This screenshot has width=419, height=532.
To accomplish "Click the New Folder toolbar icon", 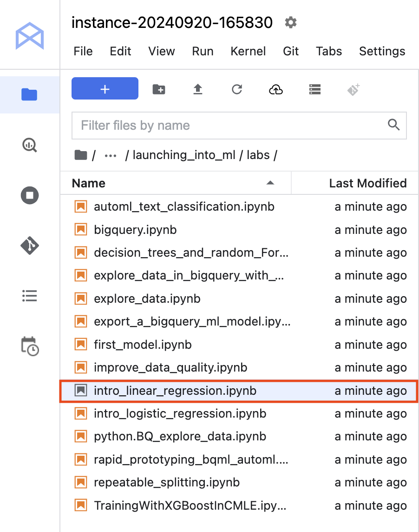I will coord(159,89).
